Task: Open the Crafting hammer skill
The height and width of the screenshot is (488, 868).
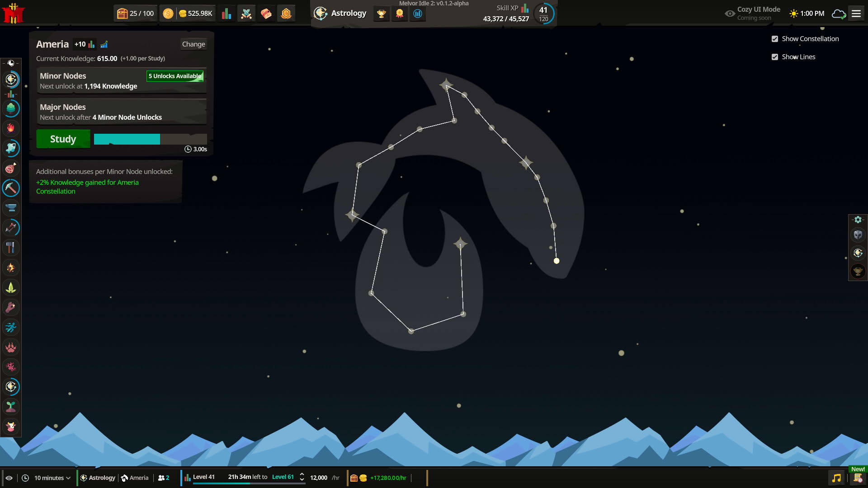Action: pyautogui.click(x=11, y=248)
